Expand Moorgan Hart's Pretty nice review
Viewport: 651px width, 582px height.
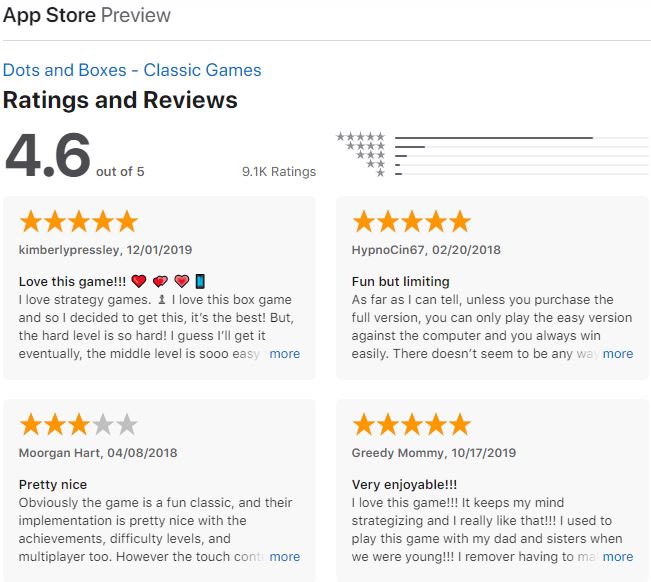tap(284, 557)
